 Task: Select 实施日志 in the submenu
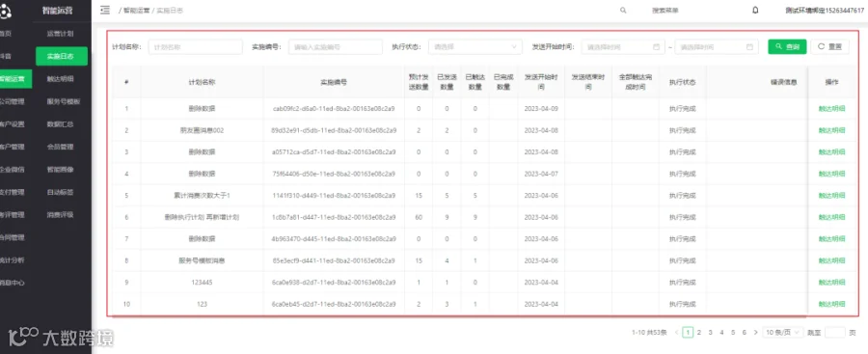coord(62,56)
